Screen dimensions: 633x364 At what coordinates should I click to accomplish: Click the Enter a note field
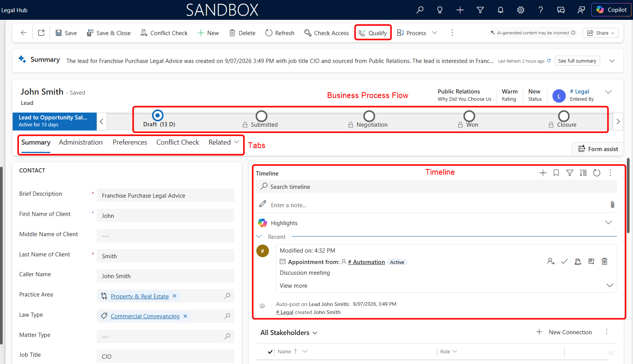432,205
